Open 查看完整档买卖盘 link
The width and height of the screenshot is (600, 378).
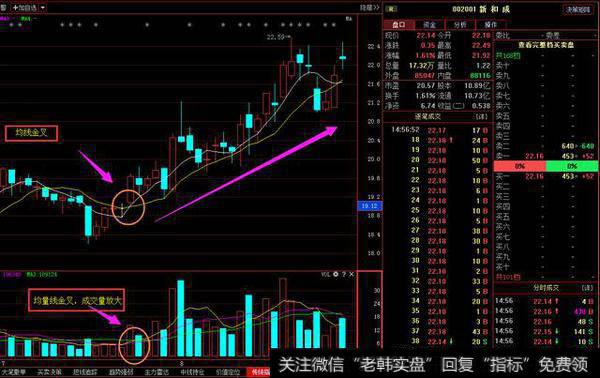[546, 45]
